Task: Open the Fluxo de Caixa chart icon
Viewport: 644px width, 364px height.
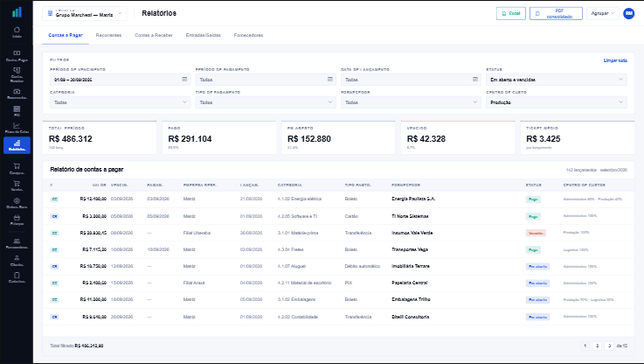Action: pyautogui.click(x=17, y=128)
